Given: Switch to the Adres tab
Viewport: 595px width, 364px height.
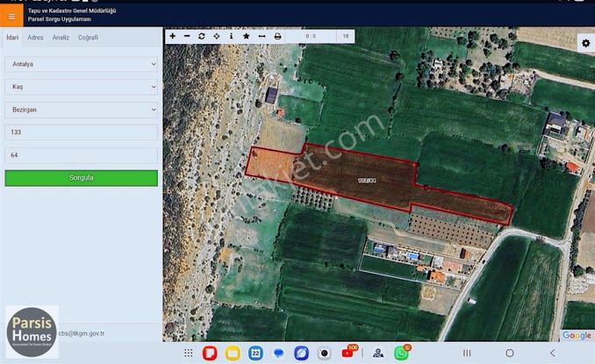Looking at the screenshot, I should (x=36, y=38).
